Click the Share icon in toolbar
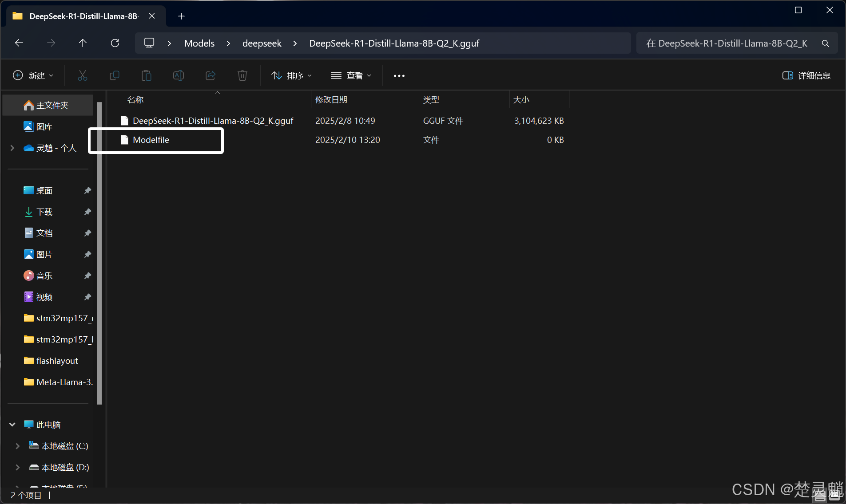The image size is (846, 504). 211,75
